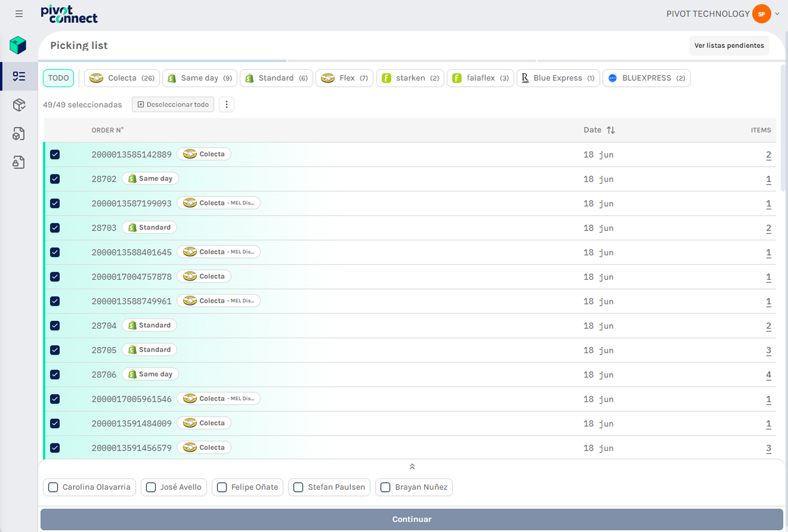Image resolution: width=788 pixels, height=532 pixels.
Task: Click Deseleccionar todo button
Action: (x=173, y=104)
